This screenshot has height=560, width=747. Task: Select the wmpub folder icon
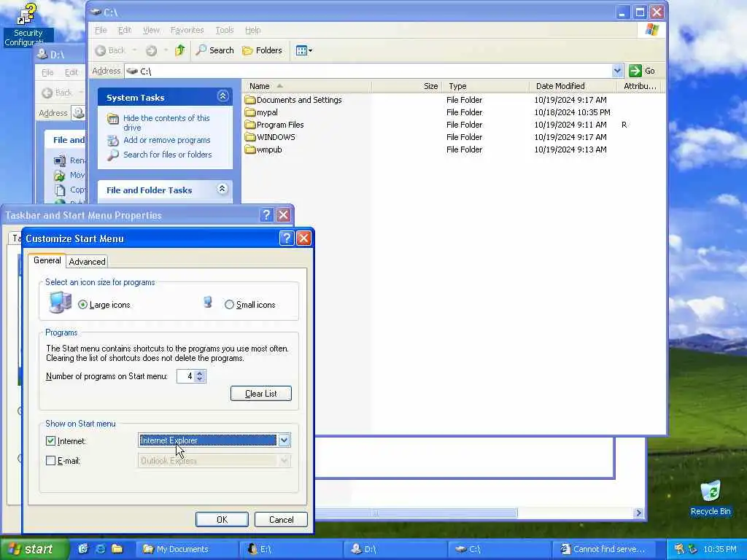click(250, 149)
